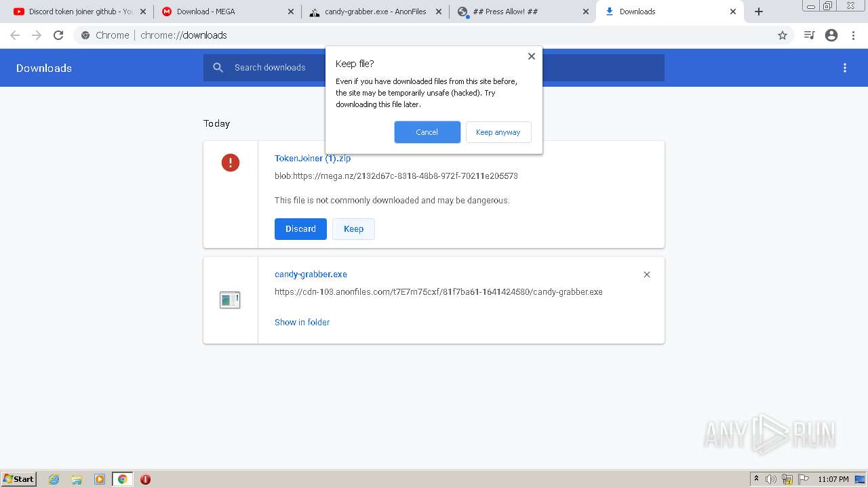Discard the TokenJoiner (1).zip download

coord(300,229)
